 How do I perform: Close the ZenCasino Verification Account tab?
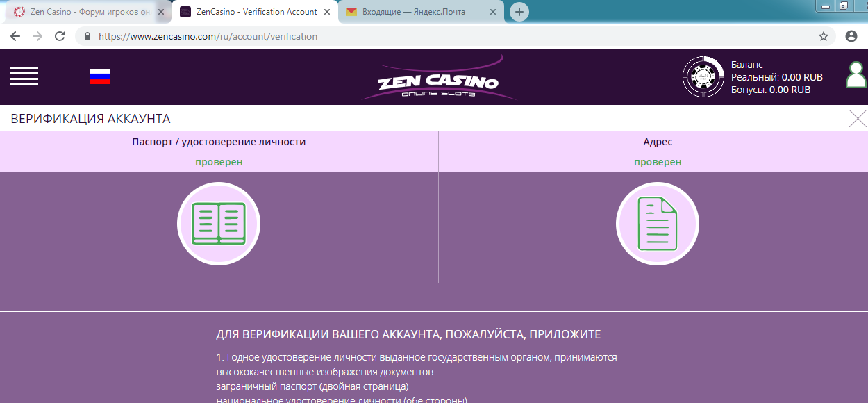[328, 12]
